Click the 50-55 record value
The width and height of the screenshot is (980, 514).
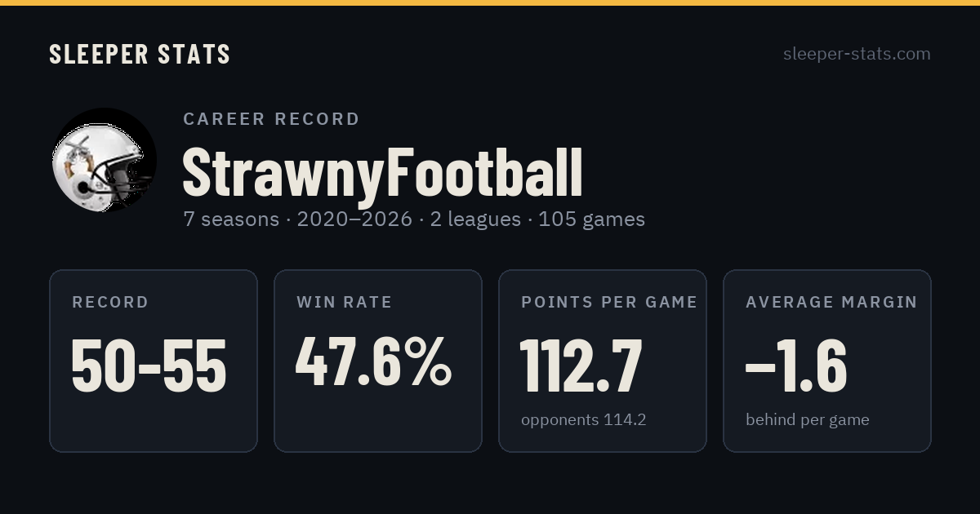point(149,366)
